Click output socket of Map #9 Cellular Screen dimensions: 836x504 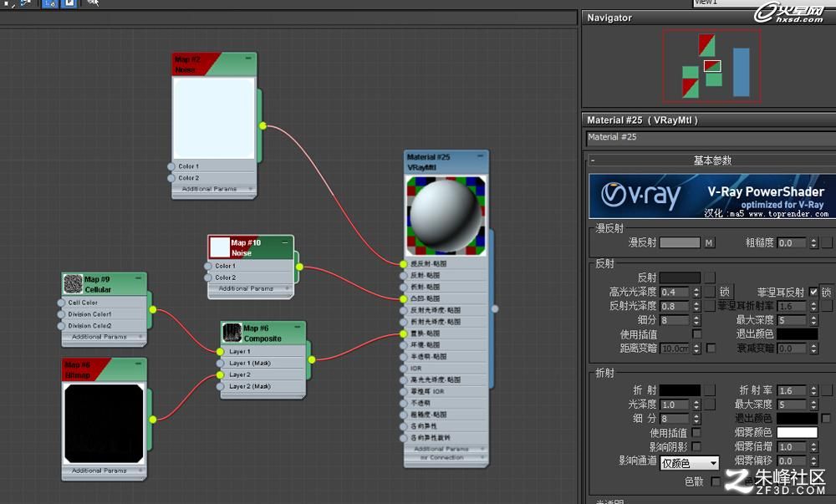(x=153, y=309)
